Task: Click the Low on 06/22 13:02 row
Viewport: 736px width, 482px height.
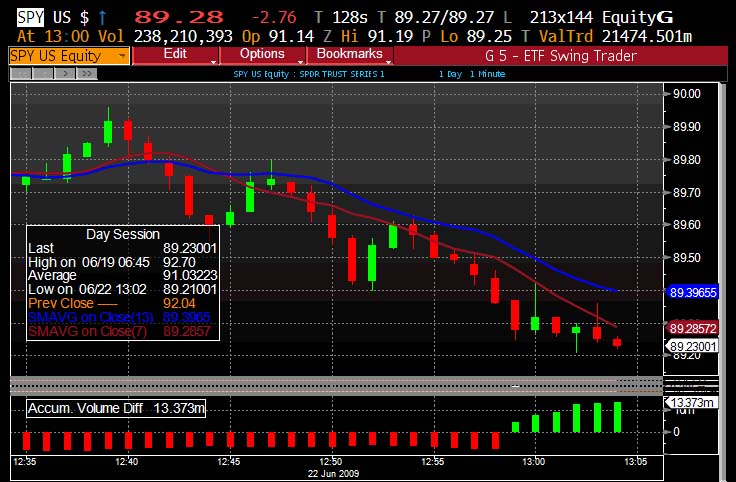Action: click(123, 289)
